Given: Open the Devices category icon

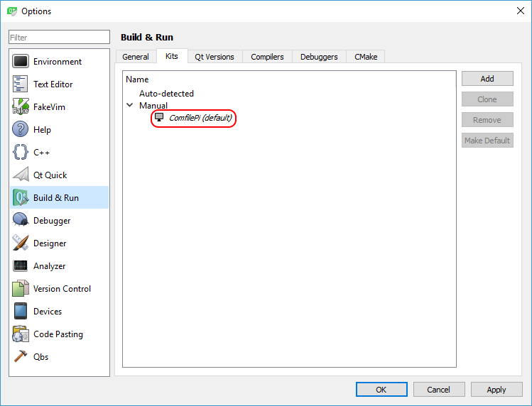Looking at the screenshot, I should tap(21, 312).
